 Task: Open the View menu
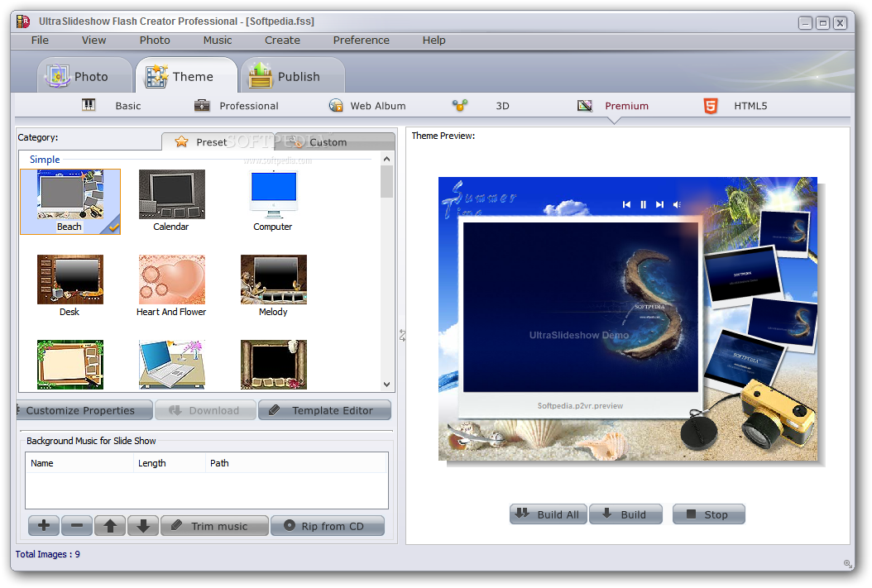coord(93,40)
